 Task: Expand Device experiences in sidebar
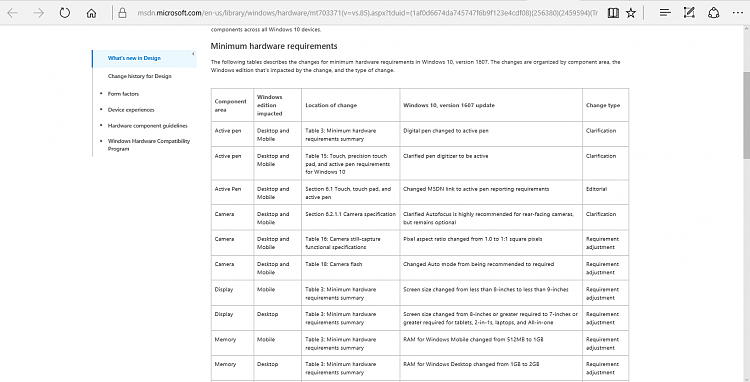pyautogui.click(x=131, y=109)
